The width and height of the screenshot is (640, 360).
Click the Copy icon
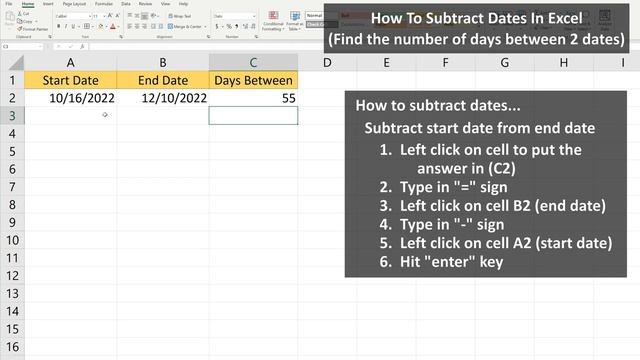[x=20, y=21]
